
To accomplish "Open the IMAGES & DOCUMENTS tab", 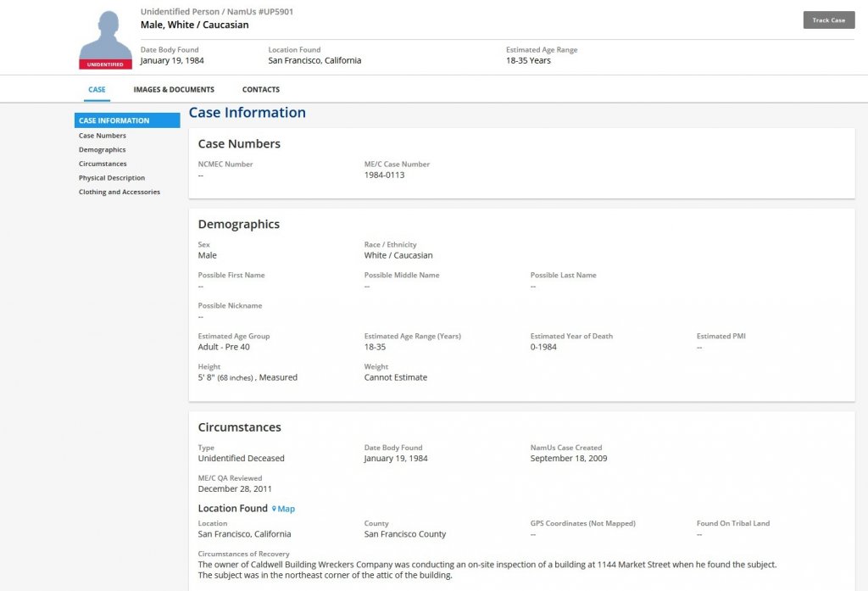I will 174,90.
